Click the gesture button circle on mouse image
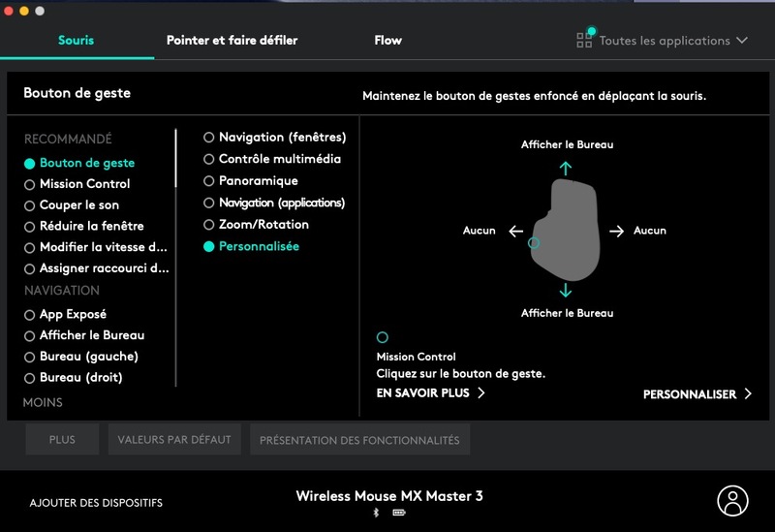Viewport: 775px width, 532px height. pos(534,243)
